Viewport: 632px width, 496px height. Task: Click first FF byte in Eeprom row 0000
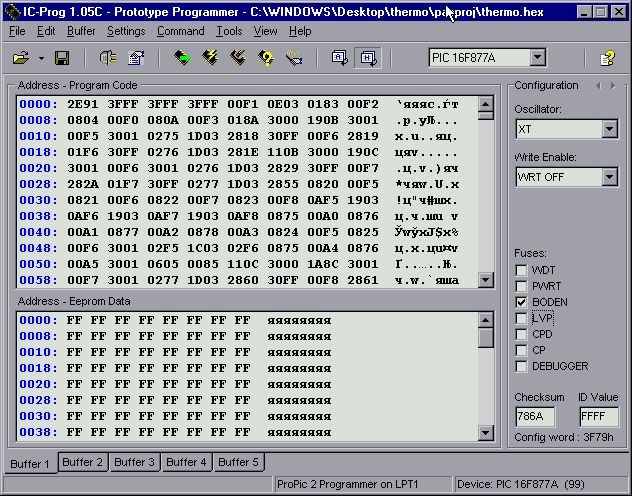[75, 320]
